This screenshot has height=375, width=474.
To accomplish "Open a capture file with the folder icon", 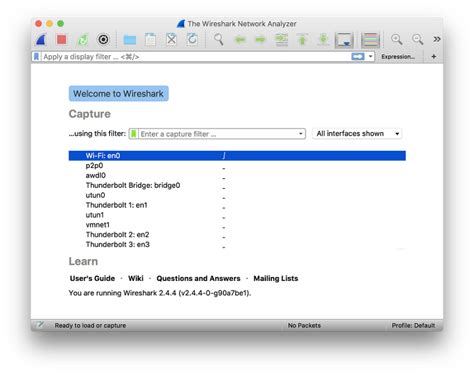I will coord(130,40).
